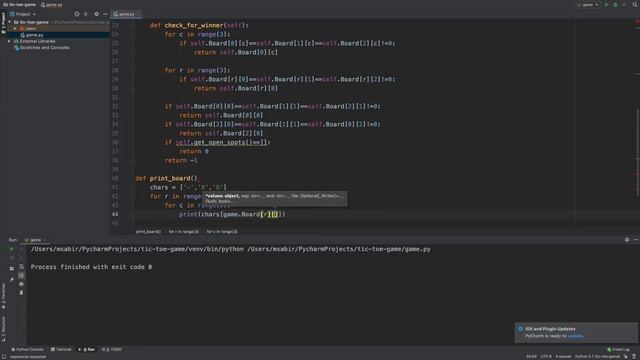Place cursor in line 44 print statement
This screenshot has height=360, width=640.
coord(232,214)
